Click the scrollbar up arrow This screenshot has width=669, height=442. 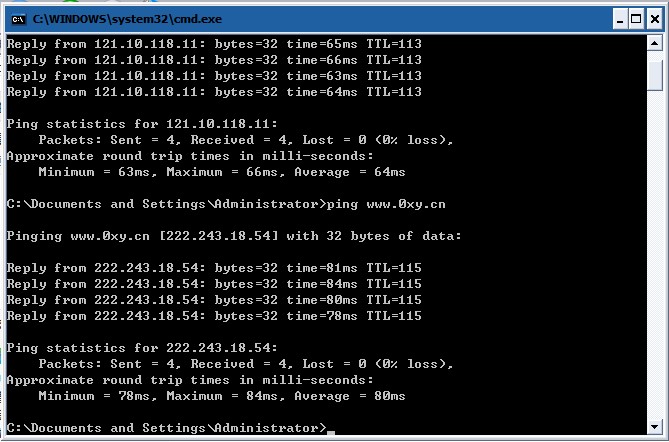[x=654, y=43]
